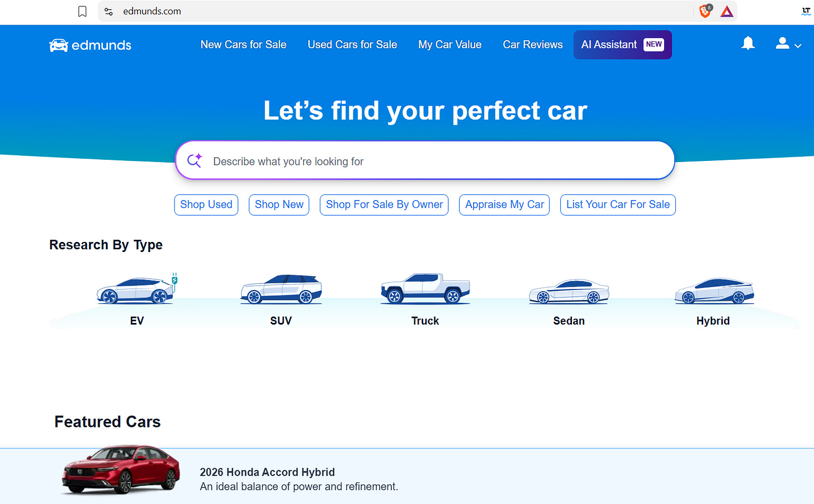Select Appraise My Car button
This screenshot has width=814, height=504.
click(504, 205)
